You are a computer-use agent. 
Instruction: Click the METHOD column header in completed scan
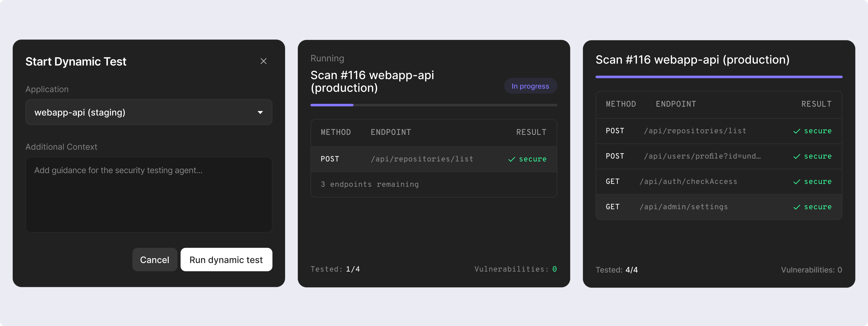621,104
